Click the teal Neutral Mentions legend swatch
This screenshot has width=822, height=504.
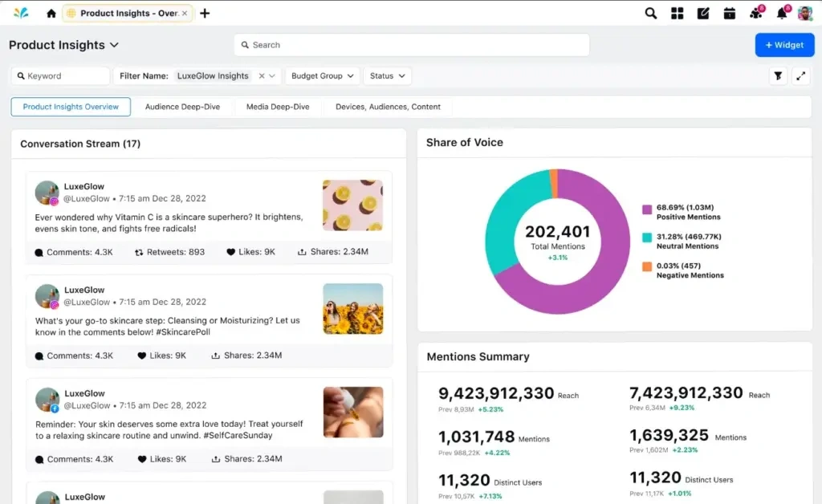click(x=647, y=238)
